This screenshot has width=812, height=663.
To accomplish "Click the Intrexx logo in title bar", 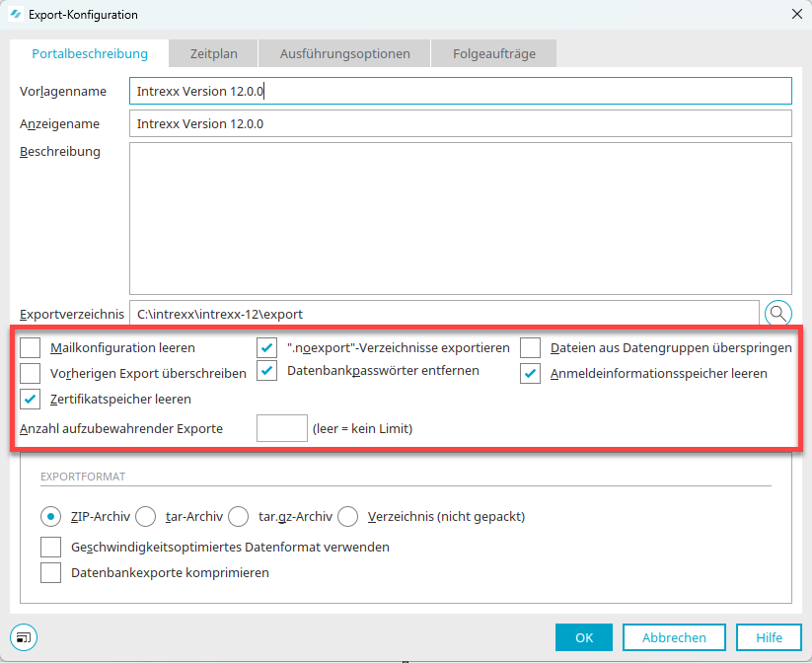I will [15, 15].
